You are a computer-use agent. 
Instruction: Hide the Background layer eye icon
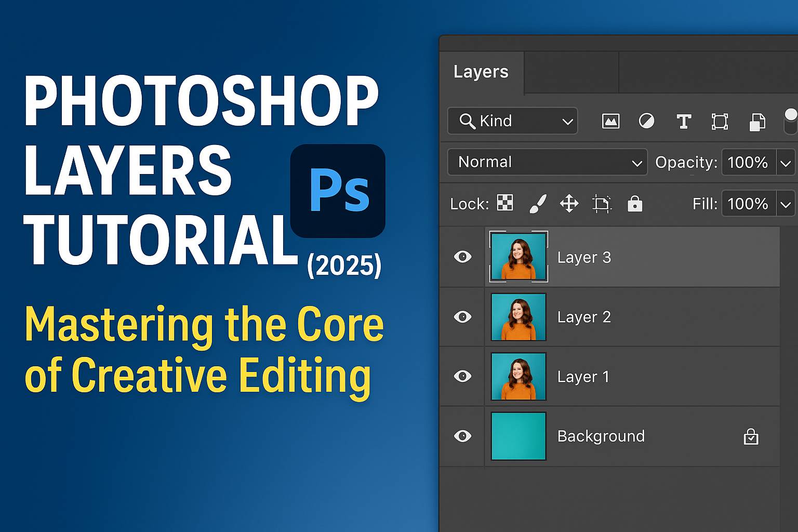pos(462,436)
